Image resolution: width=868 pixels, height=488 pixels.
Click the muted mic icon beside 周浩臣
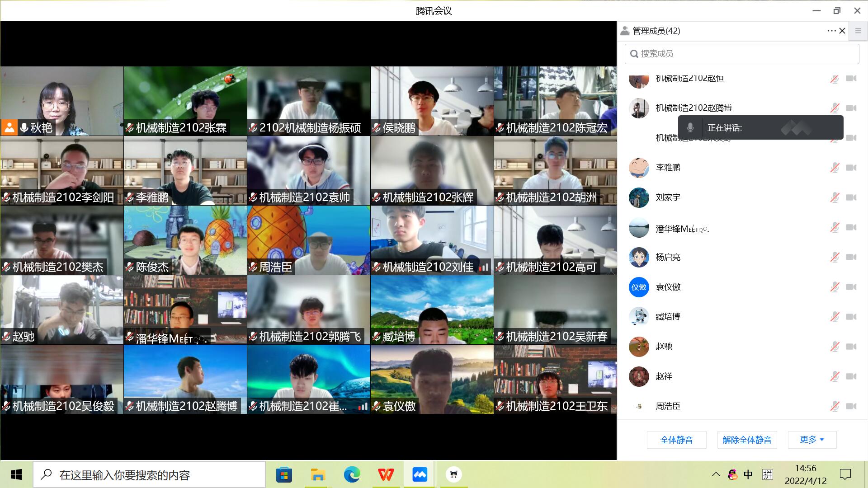click(x=835, y=406)
